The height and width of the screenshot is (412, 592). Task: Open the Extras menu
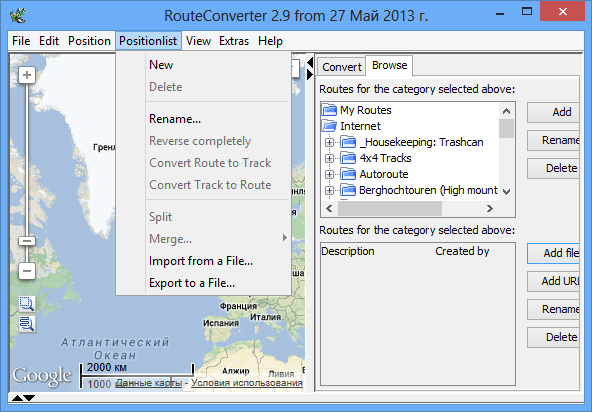(234, 41)
